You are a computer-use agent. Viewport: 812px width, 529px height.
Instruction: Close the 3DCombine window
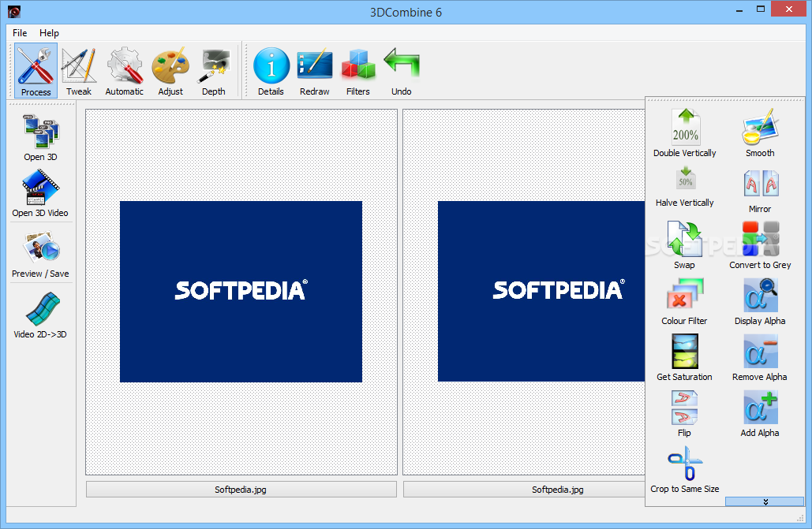coord(788,9)
